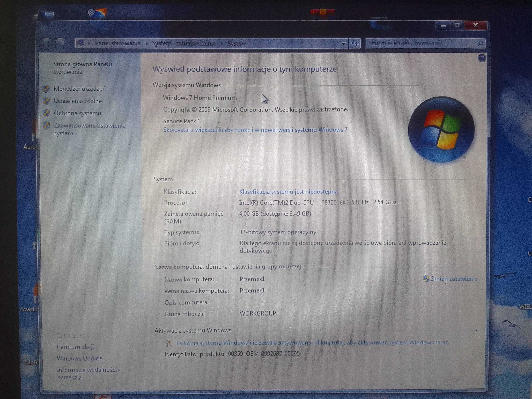Click shield icon beside Ustawienia zdalne
The width and height of the screenshot is (532, 399).
pyautogui.click(x=46, y=101)
